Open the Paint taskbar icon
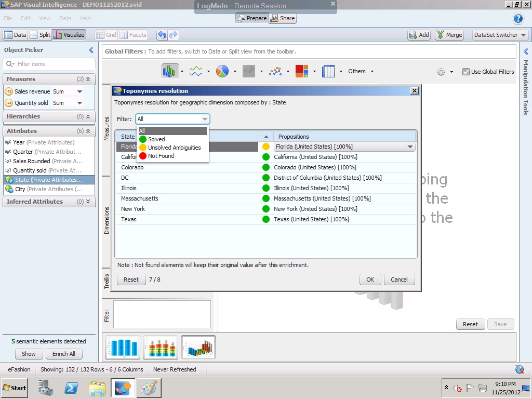Image resolution: width=532 pixels, height=399 pixels. coord(149,388)
